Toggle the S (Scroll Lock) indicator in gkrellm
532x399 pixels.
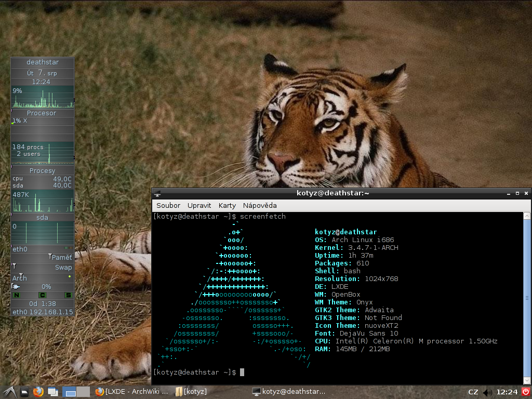coord(69,295)
